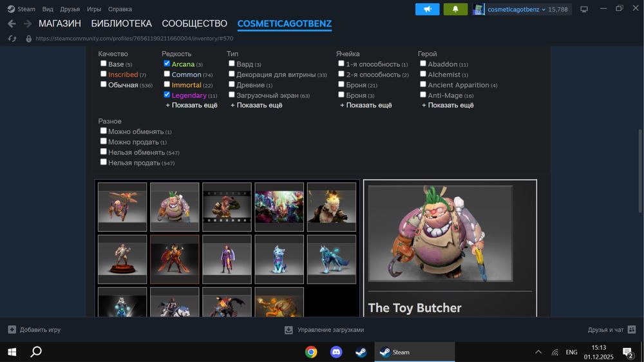Select the gyrocopter item thumbnail

pos(122,207)
